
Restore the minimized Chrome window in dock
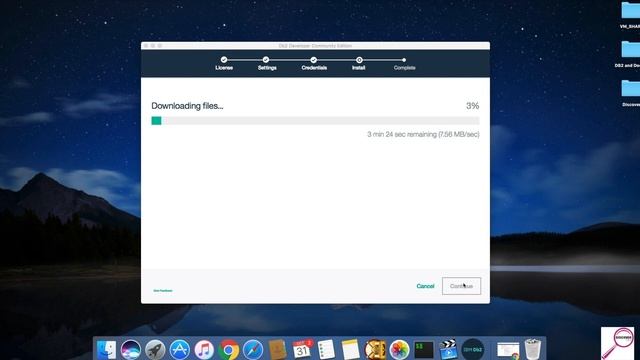508,350
